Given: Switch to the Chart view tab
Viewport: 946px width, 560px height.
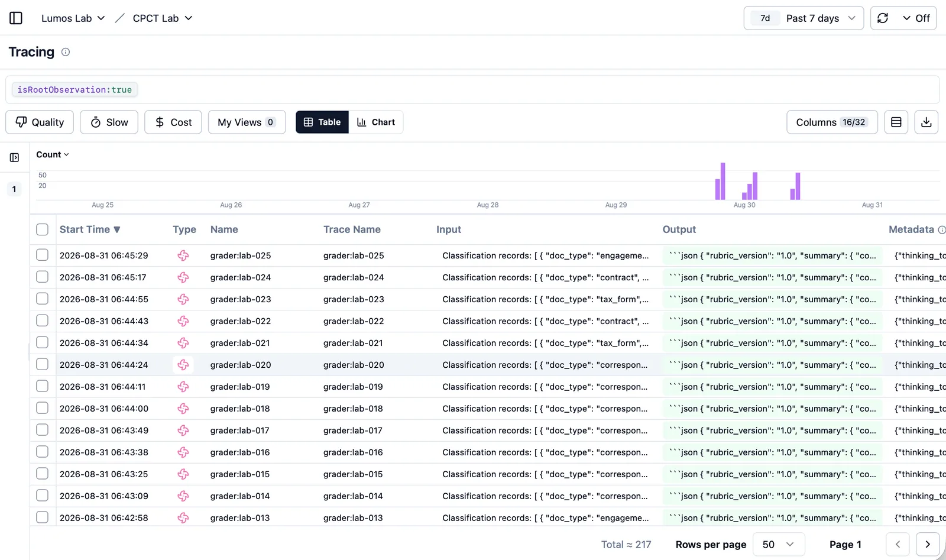Looking at the screenshot, I should tap(376, 122).
